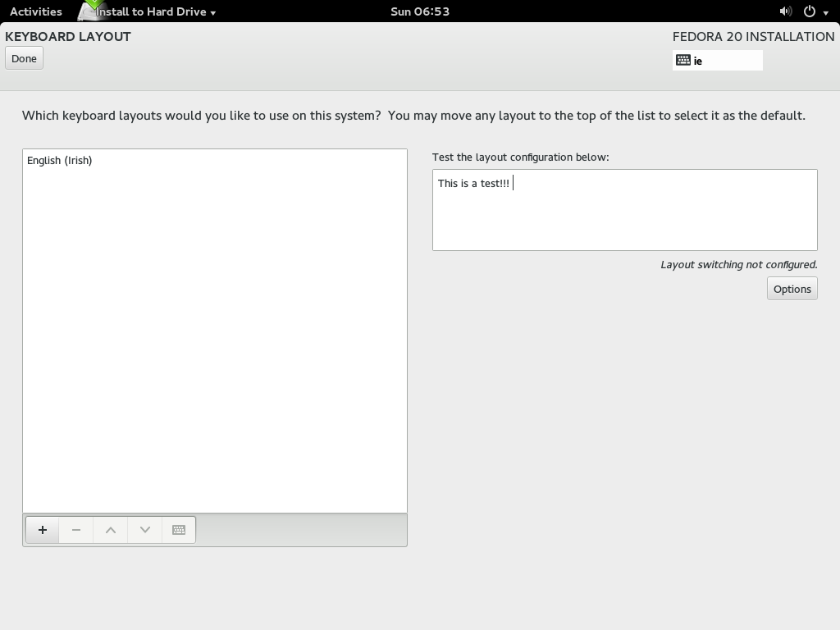Click the FEDORA 20 INSTALLATION title
The width and height of the screenshot is (840, 630).
click(x=753, y=36)
